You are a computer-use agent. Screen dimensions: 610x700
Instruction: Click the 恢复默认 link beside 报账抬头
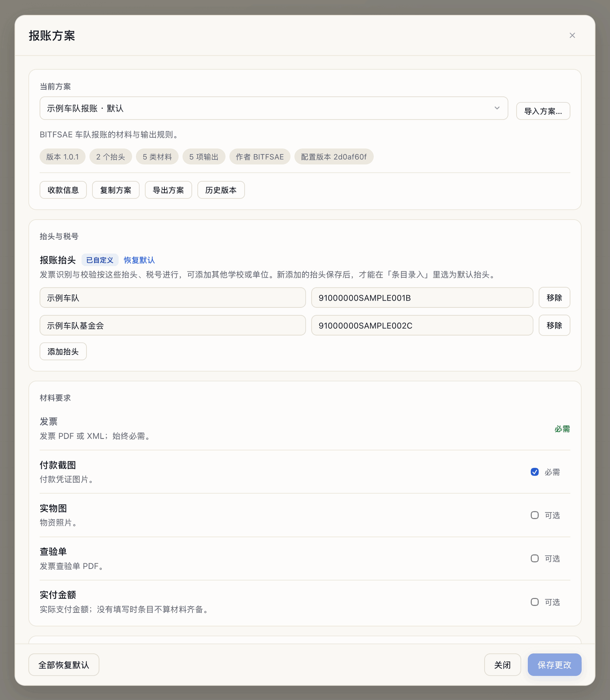[x=139, y=260]
